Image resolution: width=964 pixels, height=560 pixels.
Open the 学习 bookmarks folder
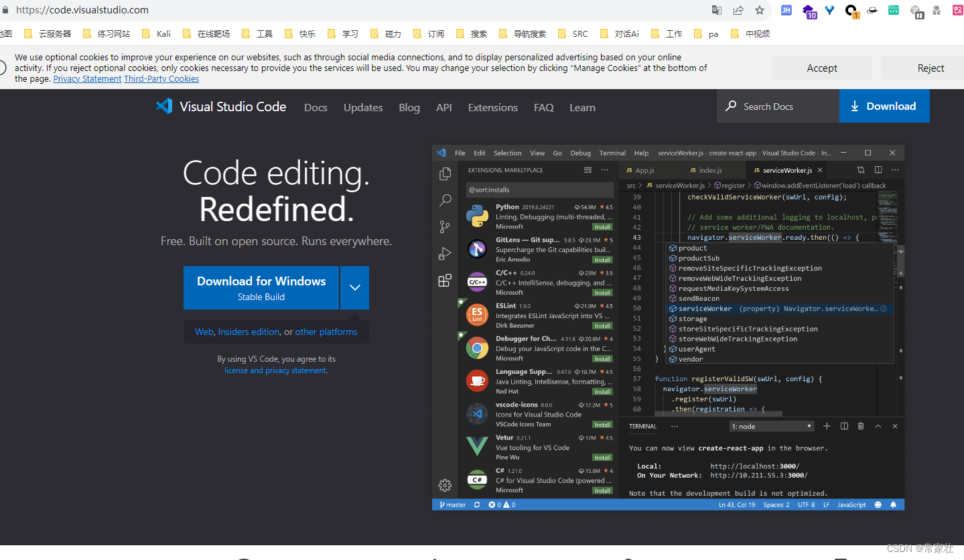click(x=343, y=33)
